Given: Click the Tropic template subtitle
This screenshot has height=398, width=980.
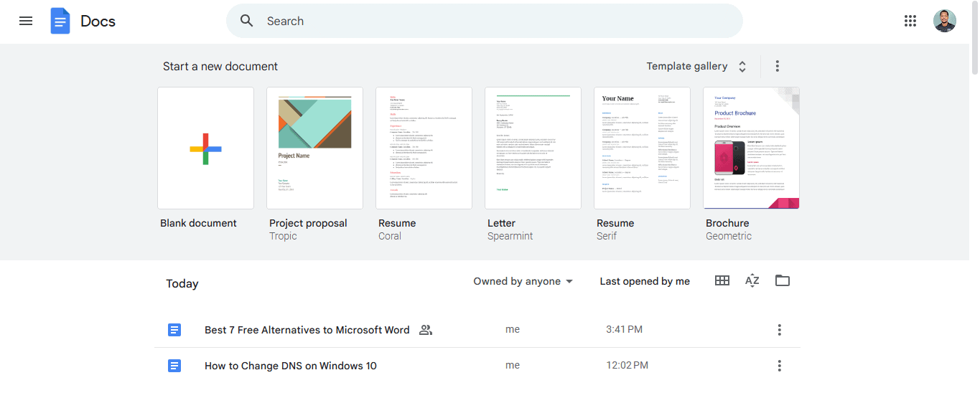Looking at the screenshot, I should coord(283,236).
